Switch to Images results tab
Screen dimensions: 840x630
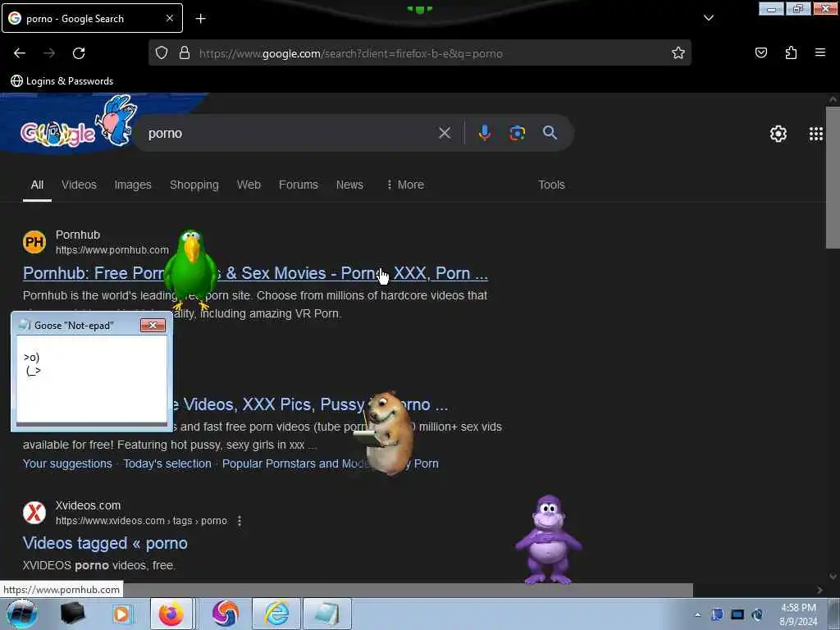pyautogui.click(x=133, y=185)
